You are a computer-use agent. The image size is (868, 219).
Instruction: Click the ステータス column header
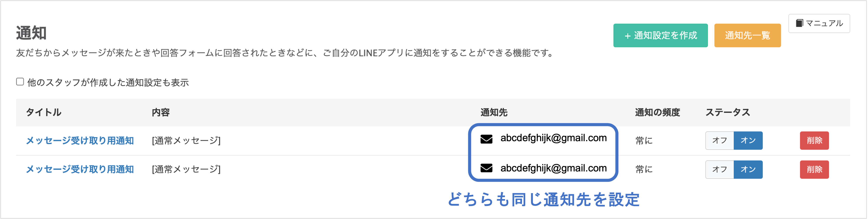pyautogui.click(x=727, y=112)
